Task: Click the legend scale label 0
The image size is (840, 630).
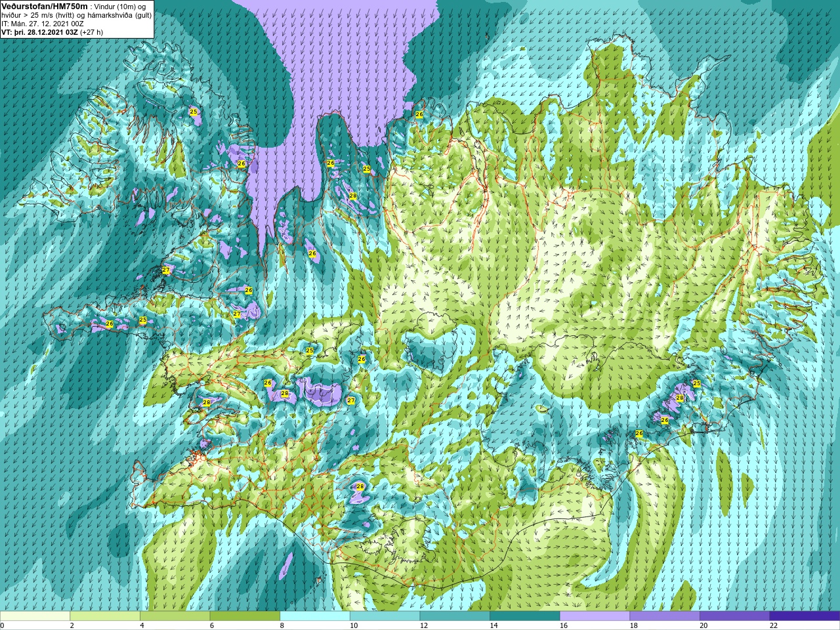Action: coord(3,625)
